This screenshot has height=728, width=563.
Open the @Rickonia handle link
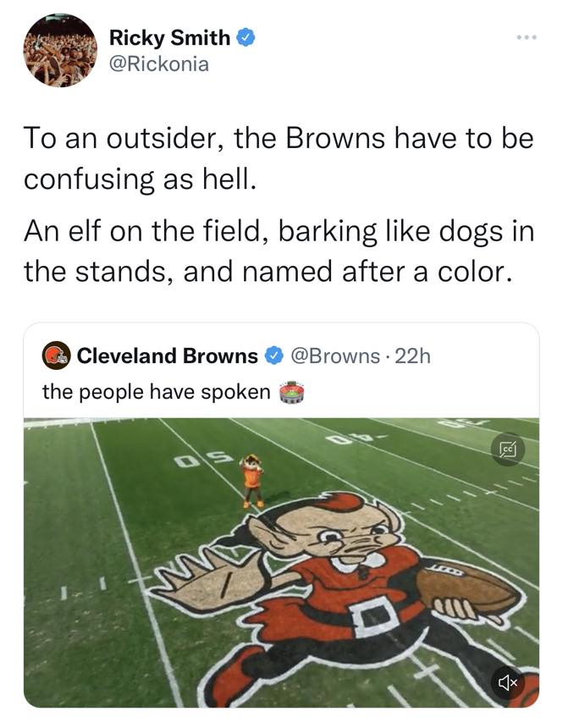pos(158,63)
